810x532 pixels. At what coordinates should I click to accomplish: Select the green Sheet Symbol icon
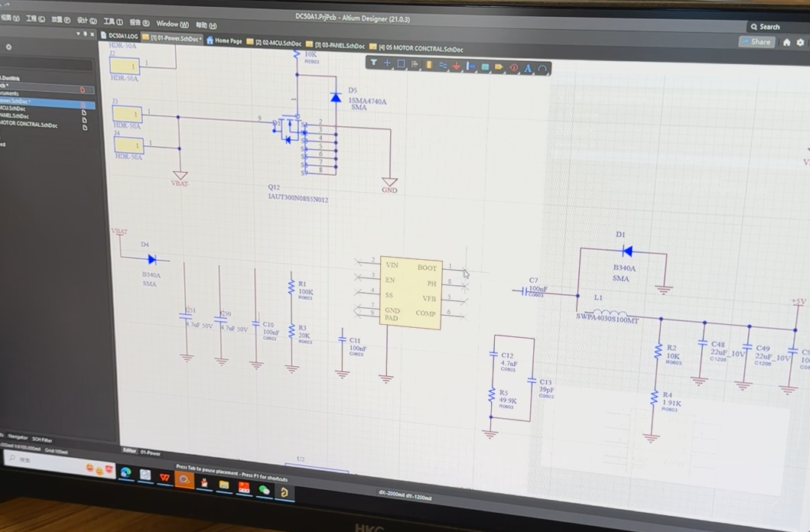point(485,67)
